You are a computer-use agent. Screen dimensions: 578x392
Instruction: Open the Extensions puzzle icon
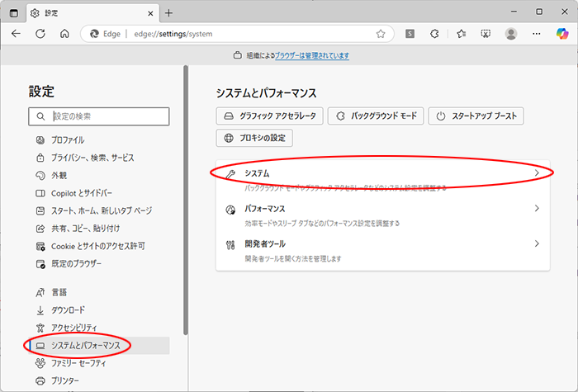[x=435, y=34]
